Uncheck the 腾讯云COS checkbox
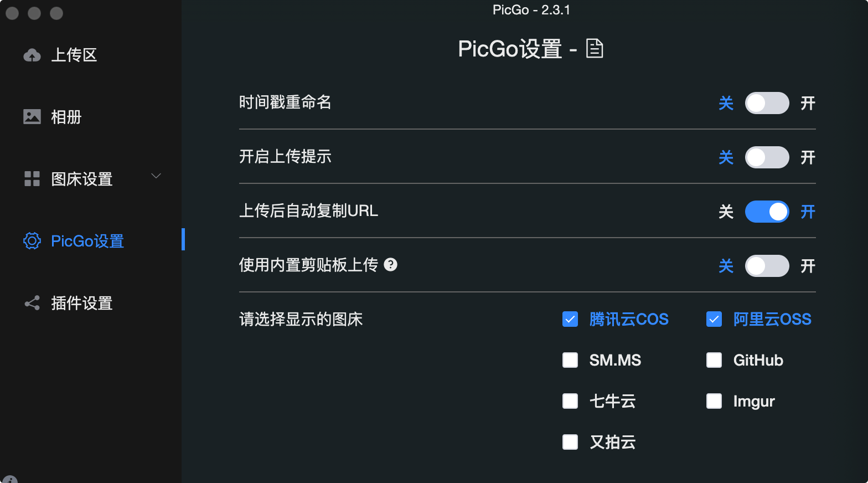 click(x=570, y=319)
